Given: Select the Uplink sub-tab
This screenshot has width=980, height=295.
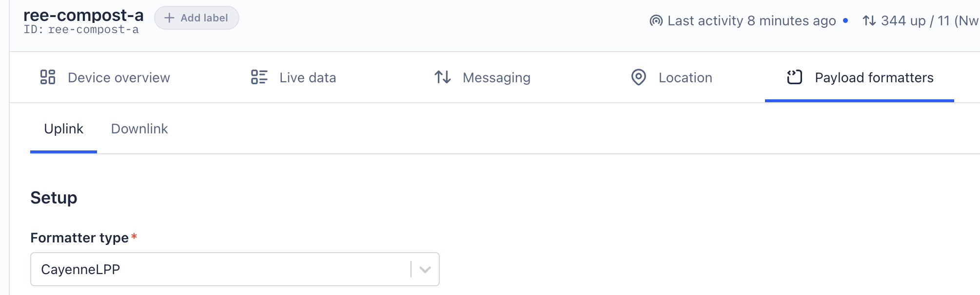Looking at the screenshot, I should point(63,129).
